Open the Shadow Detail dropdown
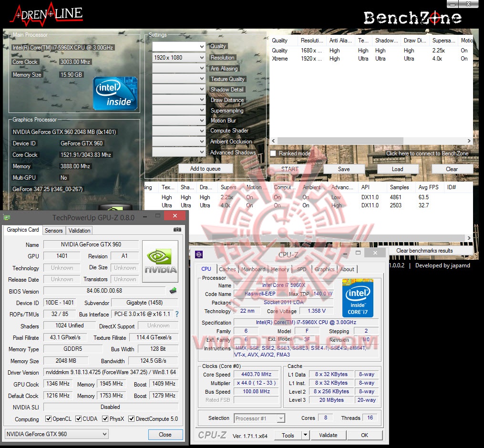484x448 pixels. click(179, 89)
